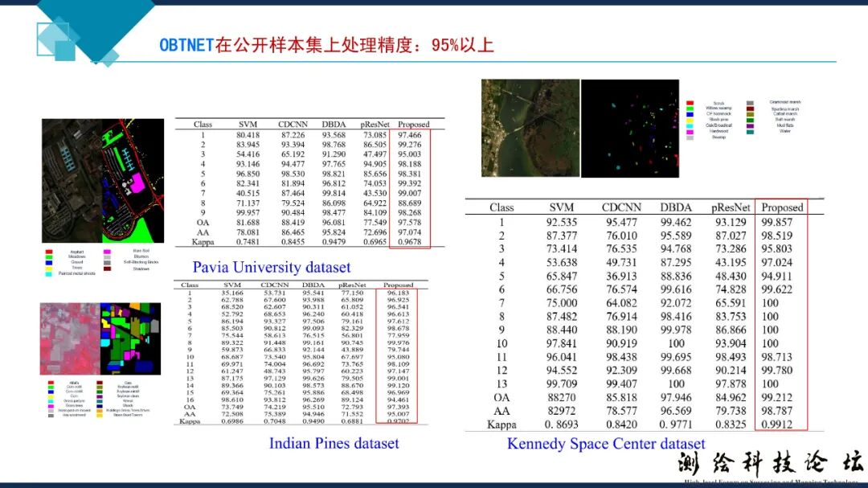The width and height of the screenshot is (868, 488).
Task: Click value 49.731 in Kennedy table
Action: [621, 263]
